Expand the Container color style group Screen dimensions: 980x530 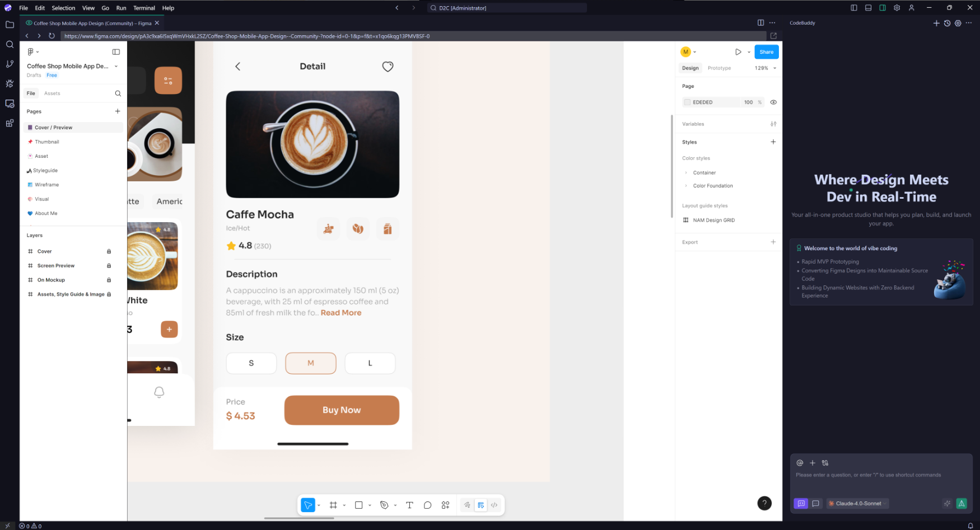coord(686,173)
